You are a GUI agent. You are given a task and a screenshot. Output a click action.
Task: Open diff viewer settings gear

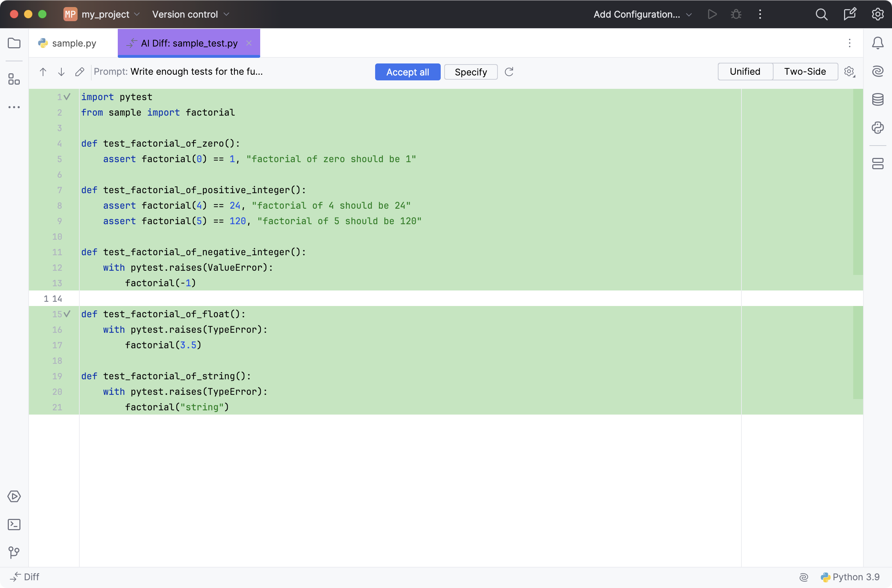coord(849,72)
